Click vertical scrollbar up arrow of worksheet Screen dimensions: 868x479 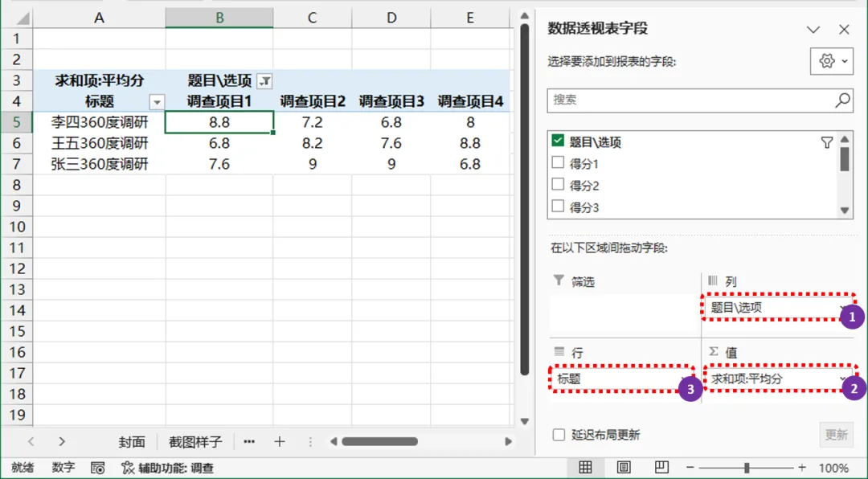[524, 16]
